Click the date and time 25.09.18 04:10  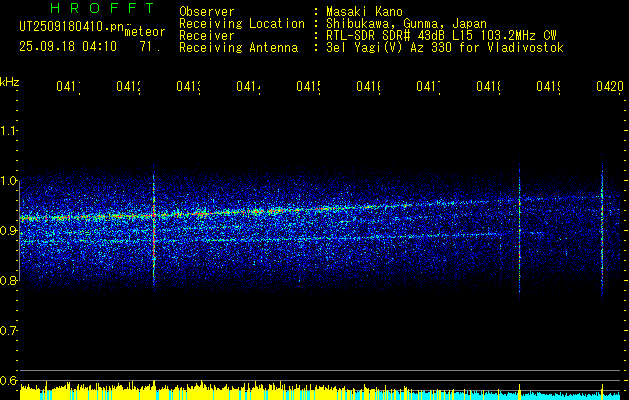68,47
